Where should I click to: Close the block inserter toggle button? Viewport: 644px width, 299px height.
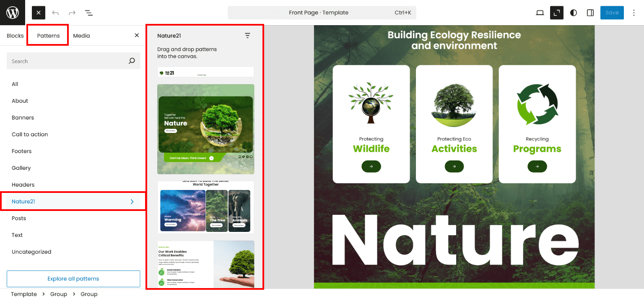coord(39,13)
